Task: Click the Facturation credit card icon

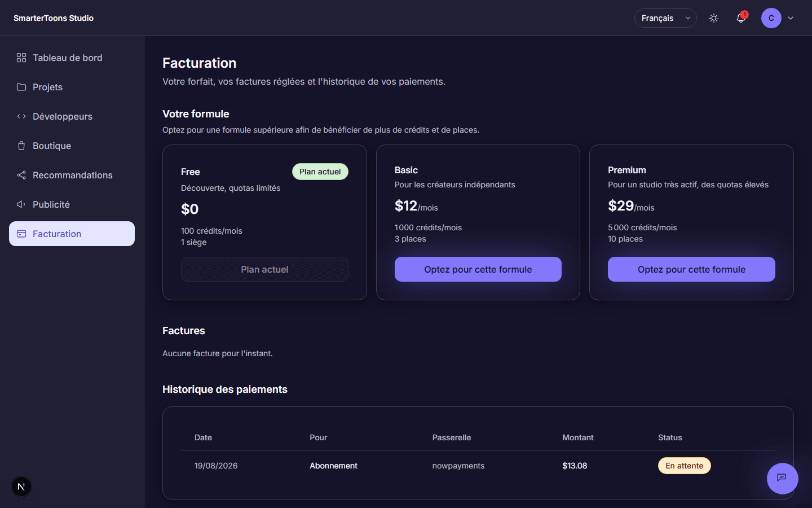Action: [21, 234]
